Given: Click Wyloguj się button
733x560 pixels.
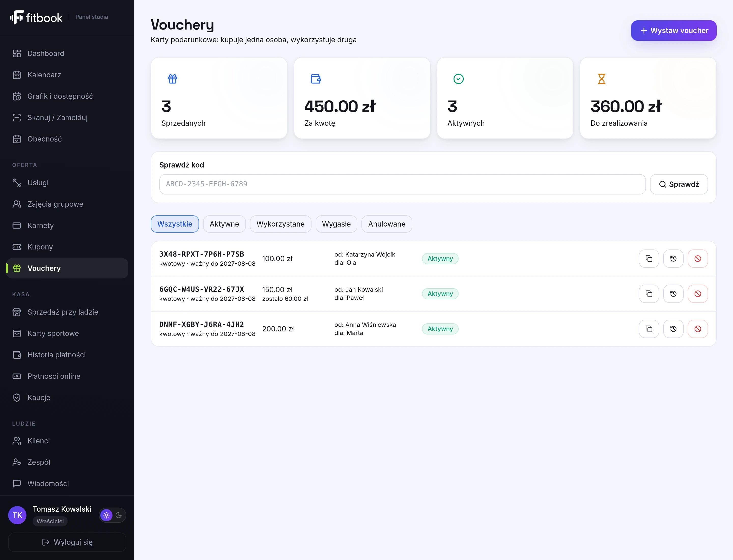Looking at the screenshot, I should point(67,542).
